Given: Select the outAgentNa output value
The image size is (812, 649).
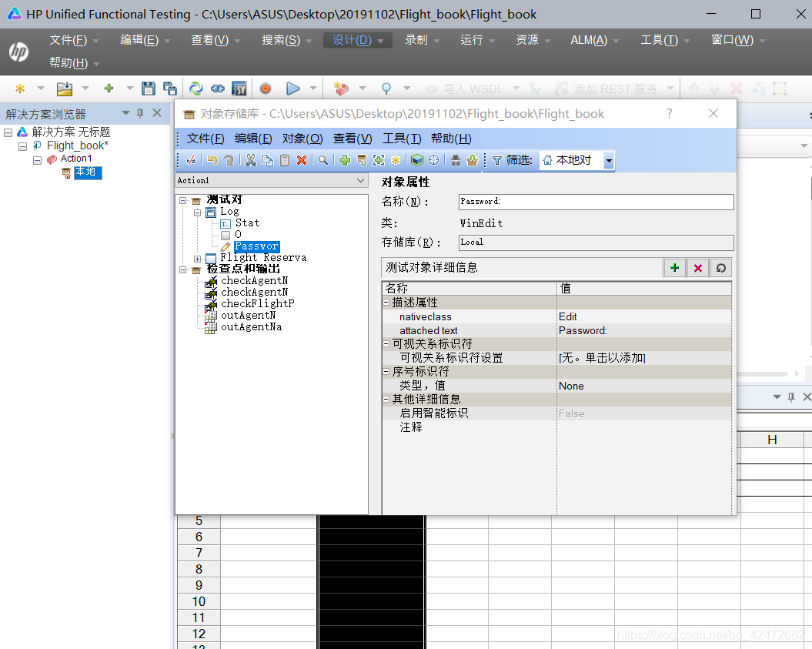Looking at the screenshot, I should [251, 327].
